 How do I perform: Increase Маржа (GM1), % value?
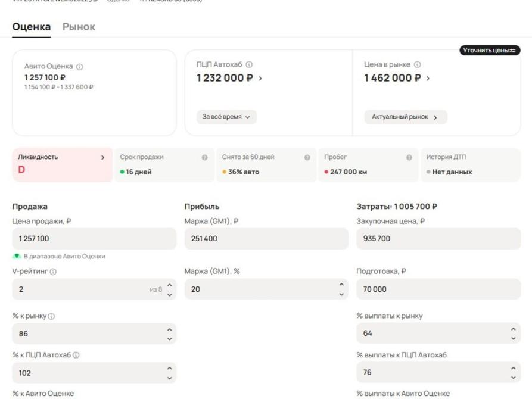(x=341, y=285)
